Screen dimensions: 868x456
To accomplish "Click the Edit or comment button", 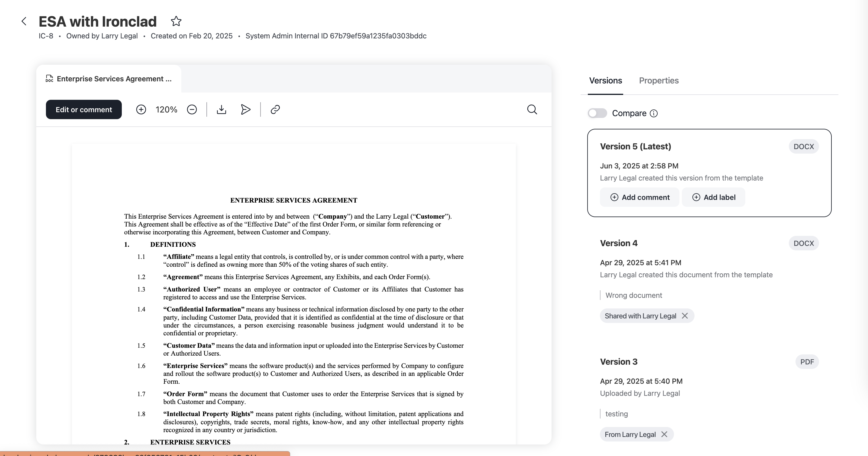I will point(83,109).
